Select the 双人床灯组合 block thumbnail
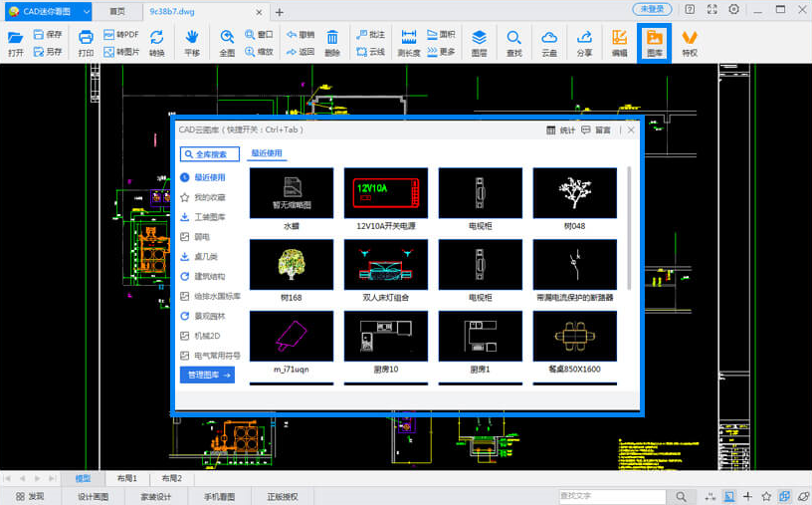The width and height of the screenshot is (812, 505). 386,264
